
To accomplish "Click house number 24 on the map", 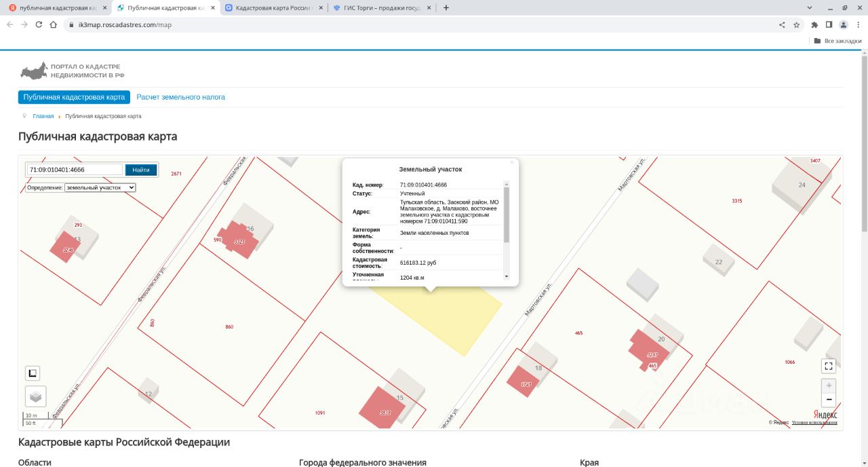I will [802, 185].
